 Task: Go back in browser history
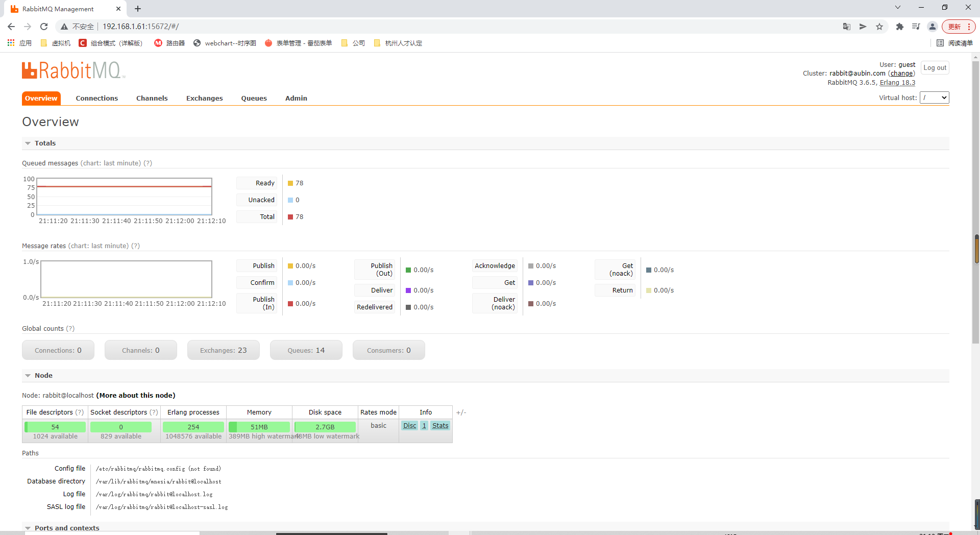click(x=11, y=27)
